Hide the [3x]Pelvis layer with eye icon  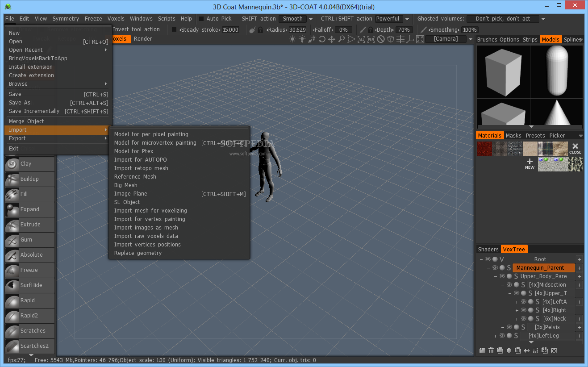[x=509, y=327]
